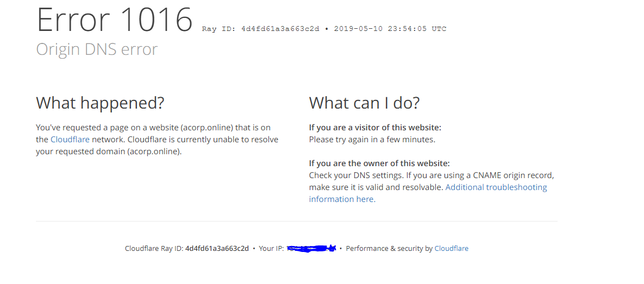Viewport: 644px width, 284px height.
Task: Click the Please try again in a few minutes text
Action: 372,140
